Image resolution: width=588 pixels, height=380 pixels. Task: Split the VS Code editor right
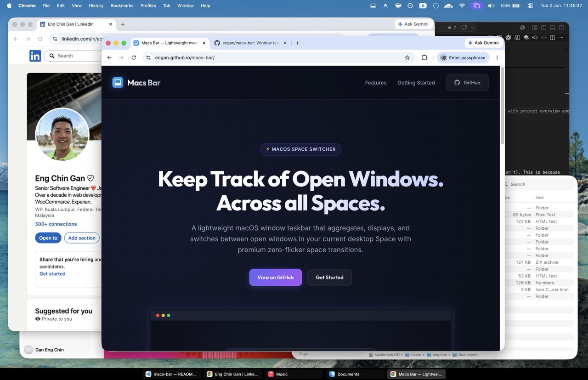pos(552,37)
